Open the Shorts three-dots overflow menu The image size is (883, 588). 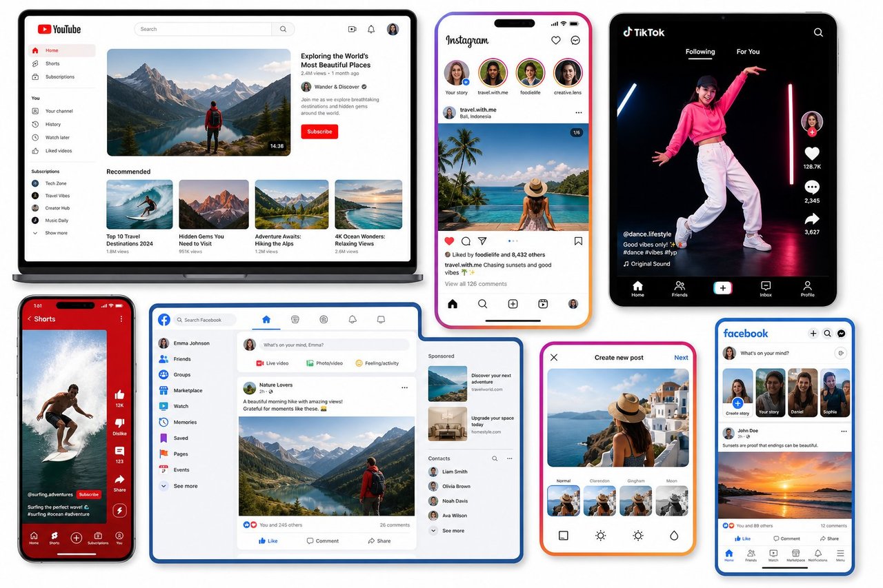121,319
